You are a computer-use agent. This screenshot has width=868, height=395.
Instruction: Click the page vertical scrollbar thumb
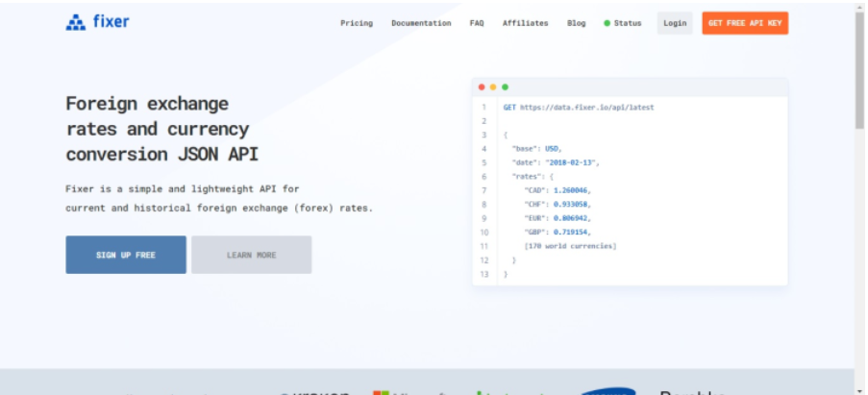[x=859, y=69]
